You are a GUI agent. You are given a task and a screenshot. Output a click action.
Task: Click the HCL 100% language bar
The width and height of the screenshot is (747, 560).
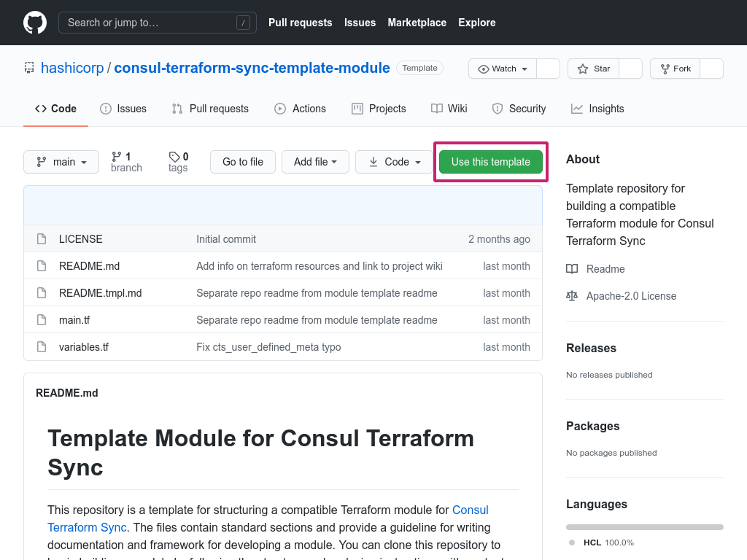645,527
